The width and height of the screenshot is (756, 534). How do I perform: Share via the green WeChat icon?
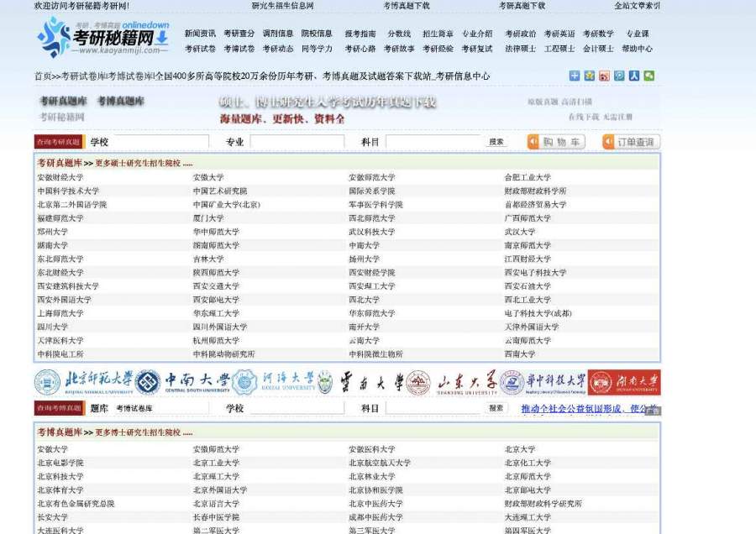pos(649,76)
